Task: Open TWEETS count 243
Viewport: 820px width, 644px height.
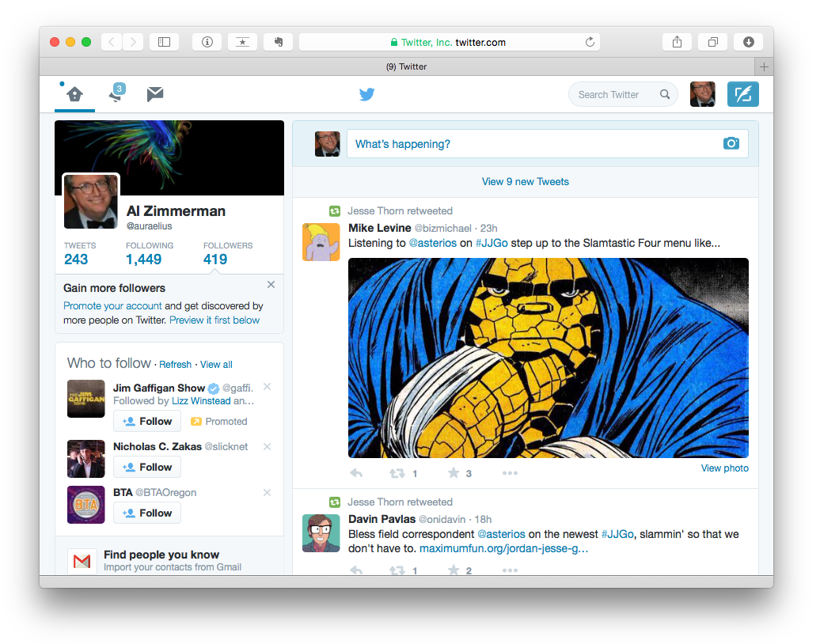Action: click(79, 253)
